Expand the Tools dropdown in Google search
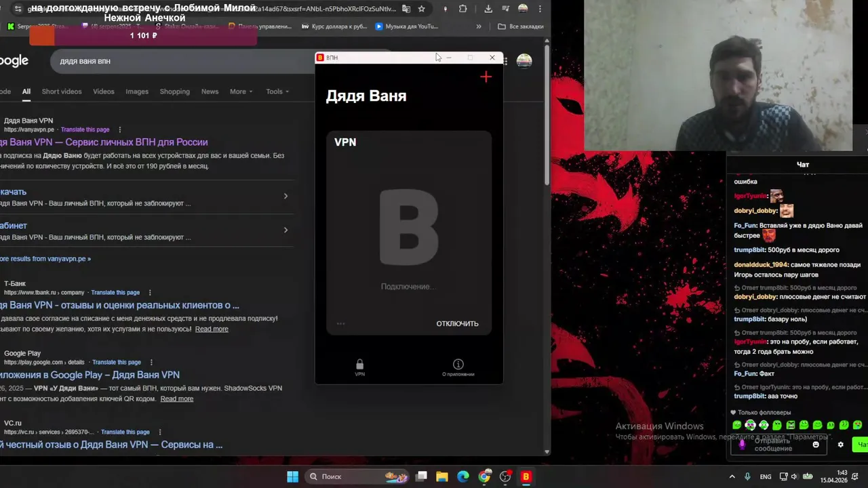868x488 pixels. click(277, 91)
